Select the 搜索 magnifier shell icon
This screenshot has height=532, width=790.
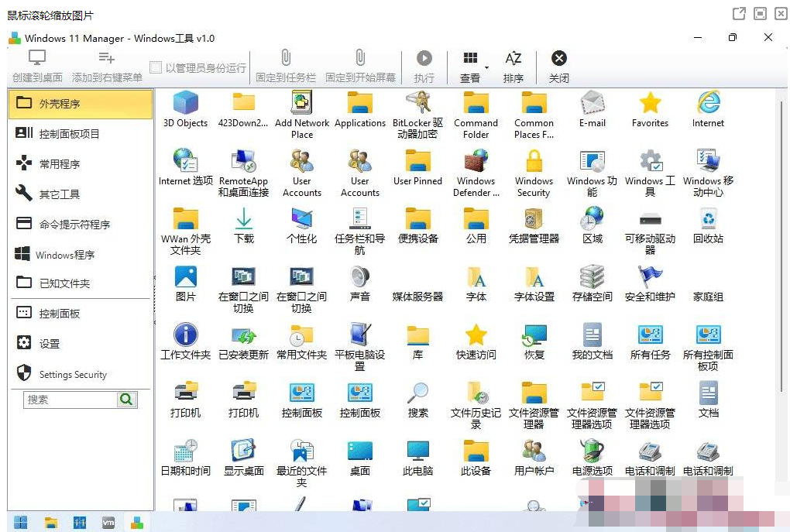(x=417, y=399)
